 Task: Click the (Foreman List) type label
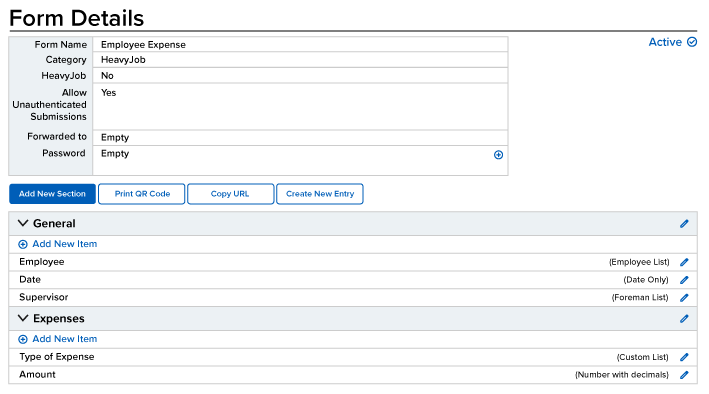point(640,298)
